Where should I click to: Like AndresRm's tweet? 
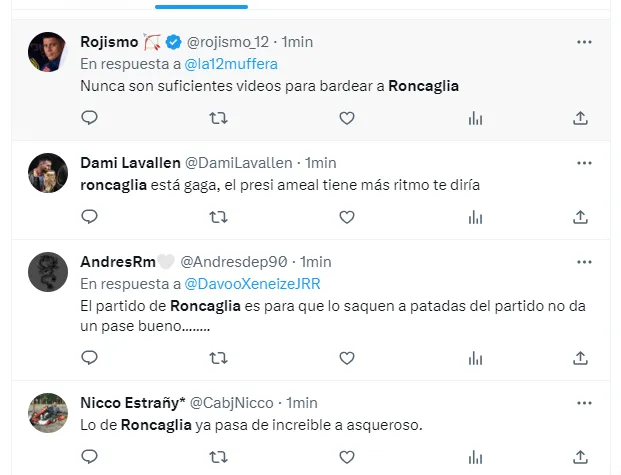346,356
